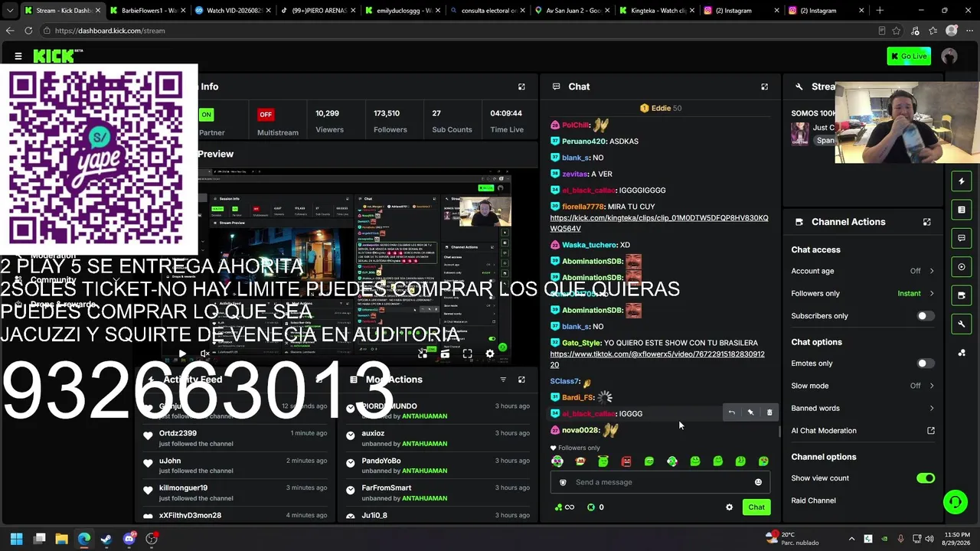Click the Send a message field
Screen dimensions: 980x551
pyautogui.click(x=660, y=482)
